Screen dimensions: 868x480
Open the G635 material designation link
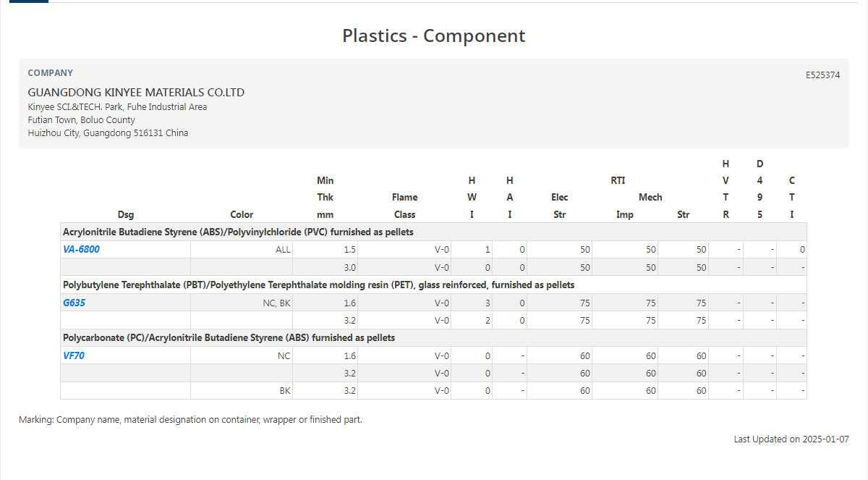74,303
